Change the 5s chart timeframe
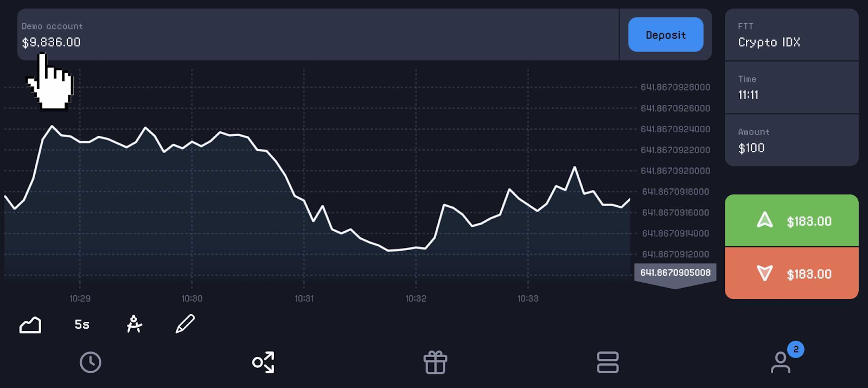The width and height of the screenshot is (868, 388). pos(82,325)
